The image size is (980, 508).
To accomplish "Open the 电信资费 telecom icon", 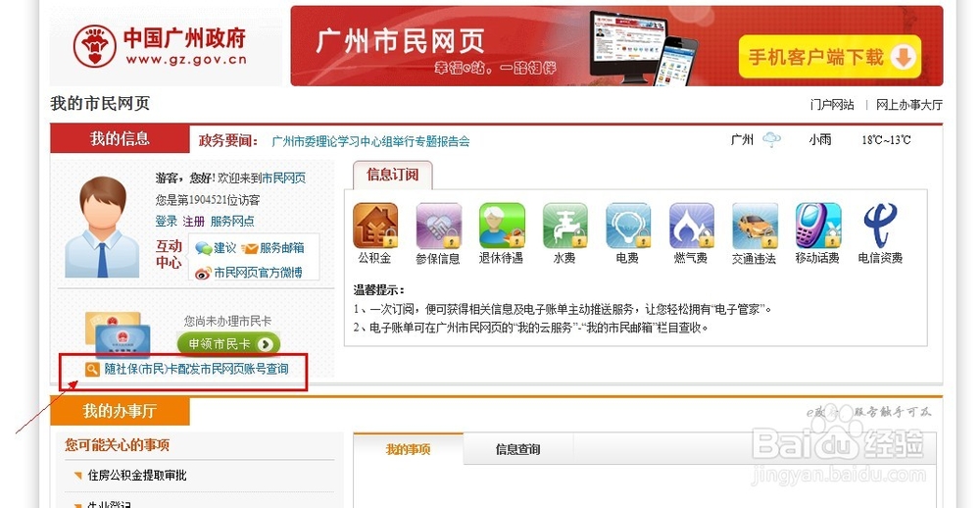I will tap(881, 226).
